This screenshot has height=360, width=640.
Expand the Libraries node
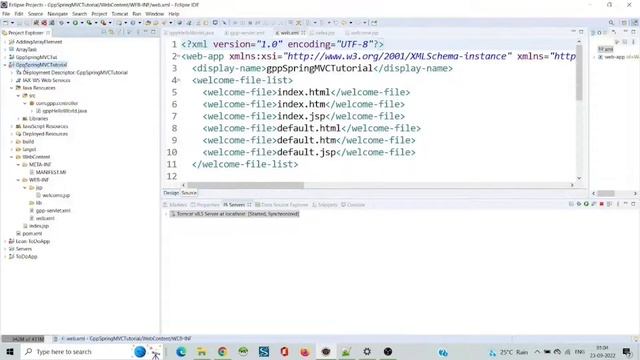click(x=18, y=118)
